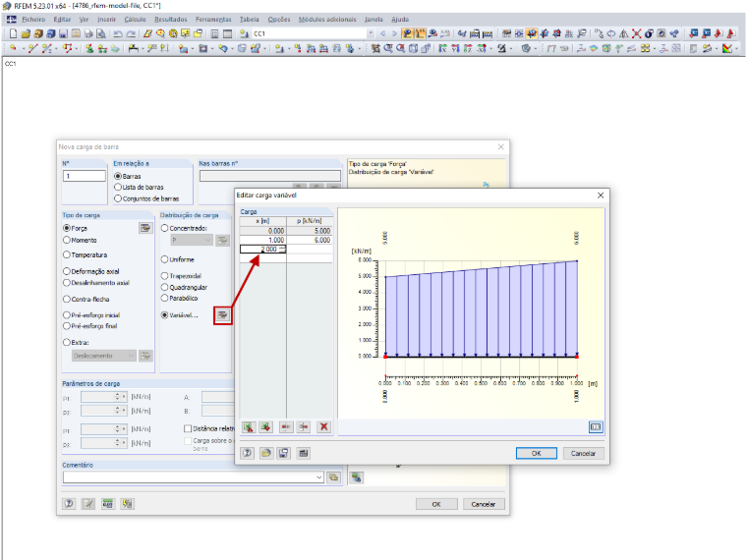Select Temperatura load type
This screenshot has width=747, height=560.
tap(67, 254)
